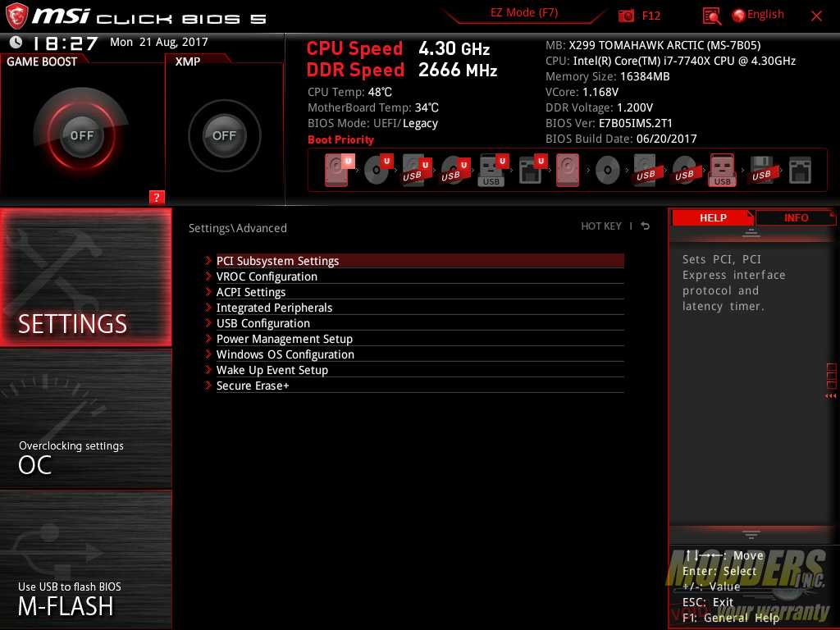Select the UEFI network boot icon
This screenshot has width=840, height=630.
[532, 170]
